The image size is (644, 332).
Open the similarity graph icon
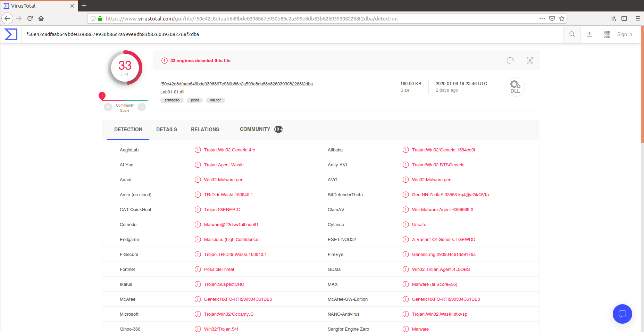(x=530, y=60)
